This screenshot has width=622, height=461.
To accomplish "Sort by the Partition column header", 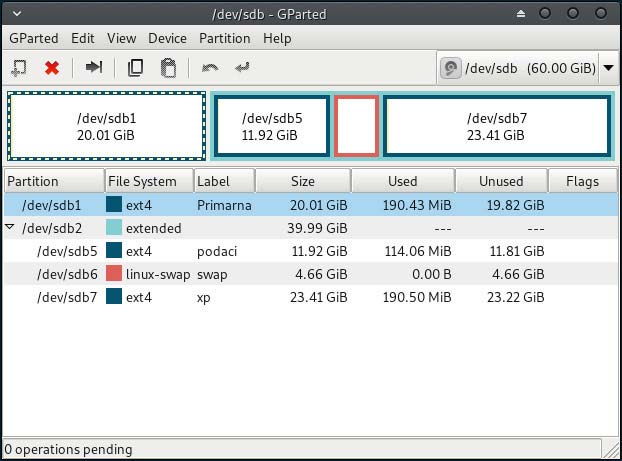I will [54, 181].
